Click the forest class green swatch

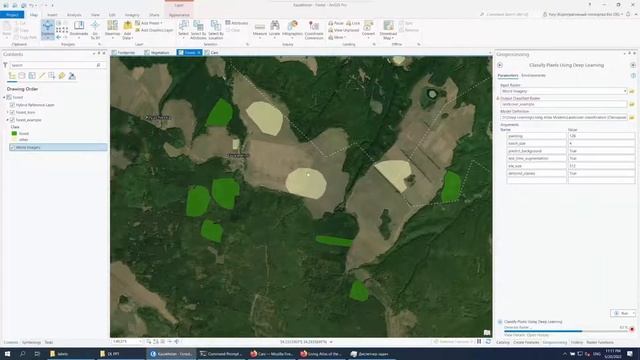click(14, 133)
